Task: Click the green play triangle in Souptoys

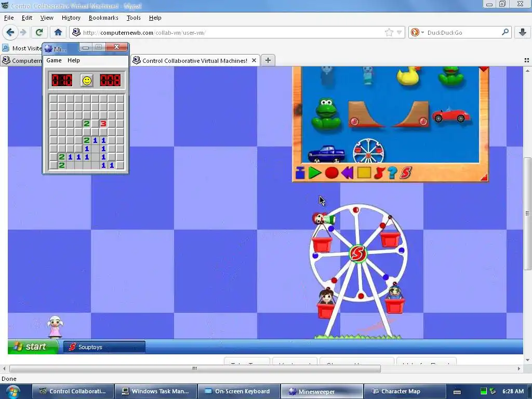Action: (x=315, y=172)
